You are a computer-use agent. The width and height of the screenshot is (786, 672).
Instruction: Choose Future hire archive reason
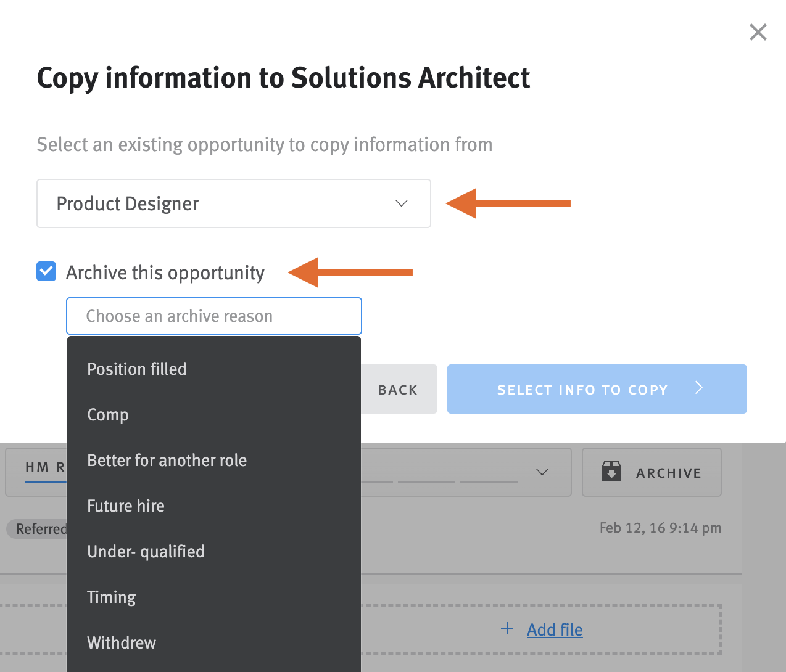tap(213, 506)
